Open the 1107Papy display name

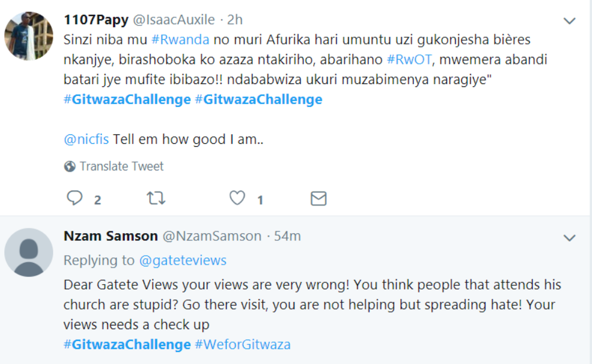point(96,20)
